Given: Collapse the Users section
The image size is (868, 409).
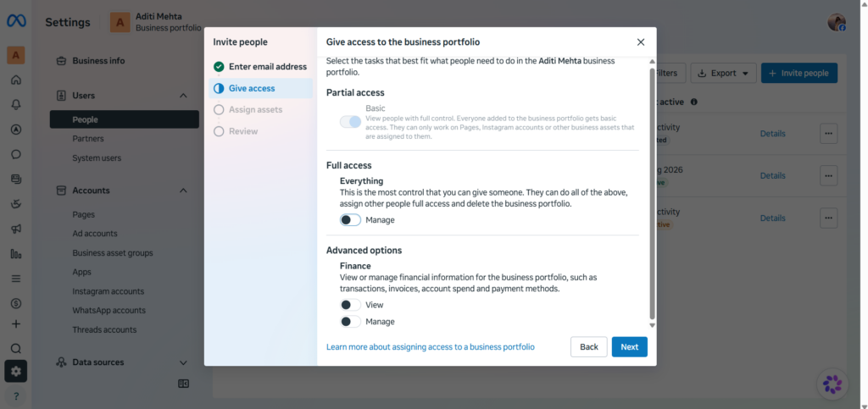Looking at the screenshot, I should (x=183, y=96).
